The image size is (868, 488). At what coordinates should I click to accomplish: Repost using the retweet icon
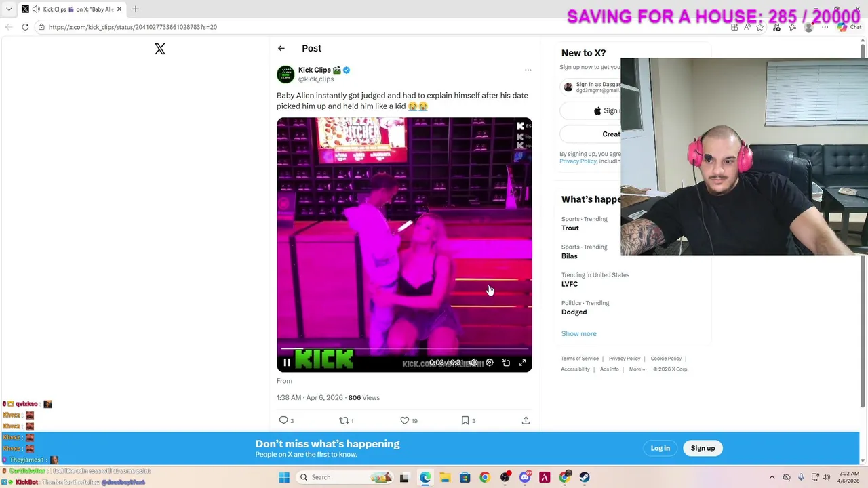coord(344,420)
